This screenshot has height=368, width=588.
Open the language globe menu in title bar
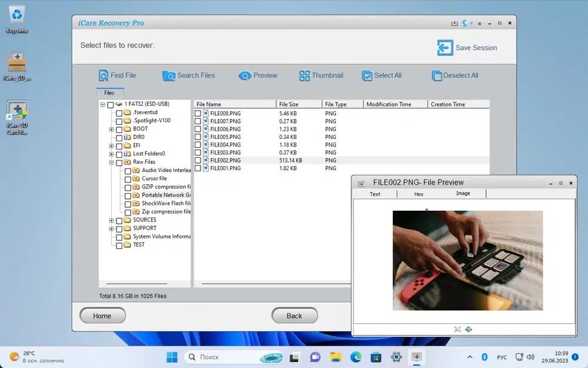467,24
